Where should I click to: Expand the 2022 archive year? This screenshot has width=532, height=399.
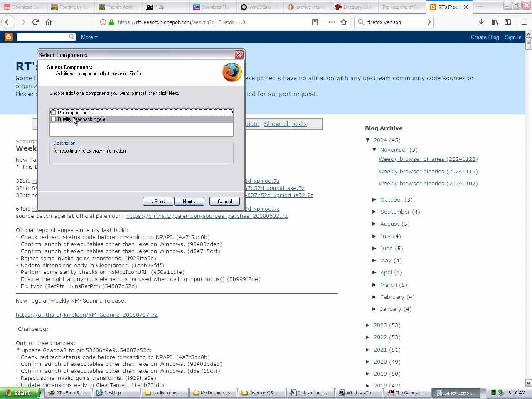pyautogui.click(x=368, y=337)
